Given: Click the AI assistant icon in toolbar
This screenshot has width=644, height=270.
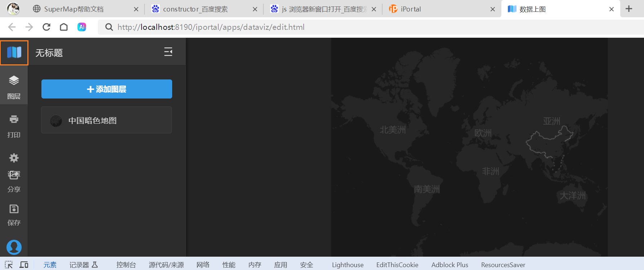Looking at the screenshot, I should (x=82, y=27).
